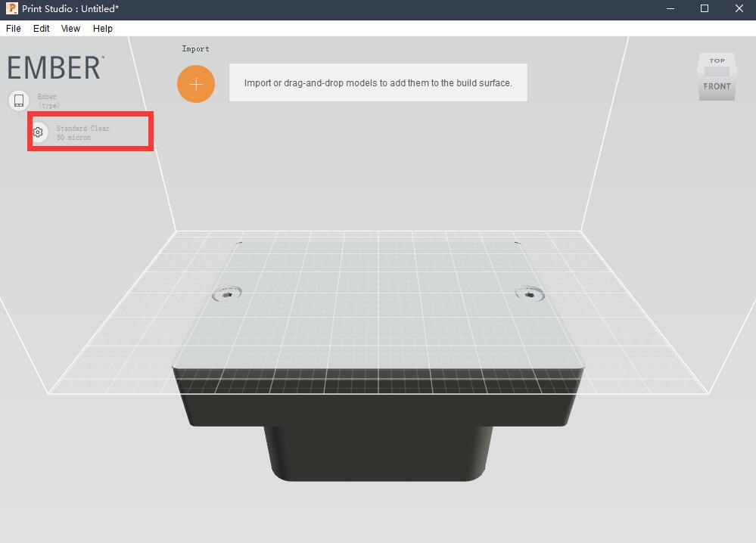
Task: Open print settings via gear icon
Action: click(x=38, y=132)
